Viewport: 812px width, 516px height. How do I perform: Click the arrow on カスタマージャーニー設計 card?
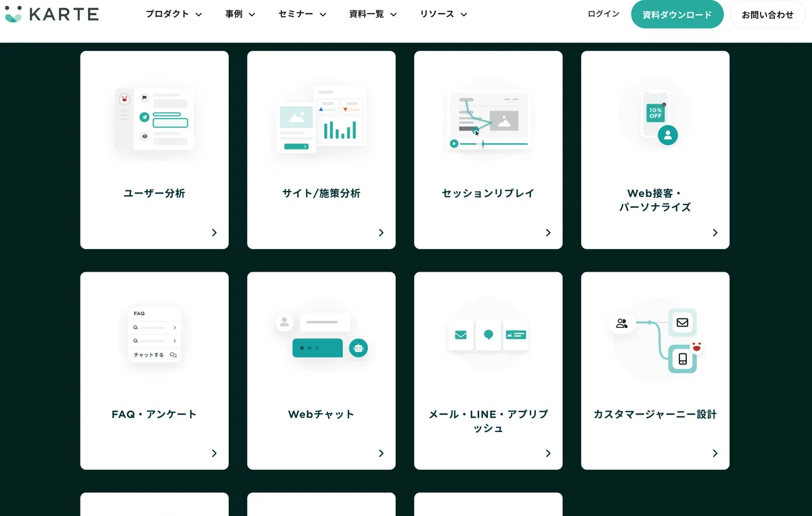coord(715,454)
